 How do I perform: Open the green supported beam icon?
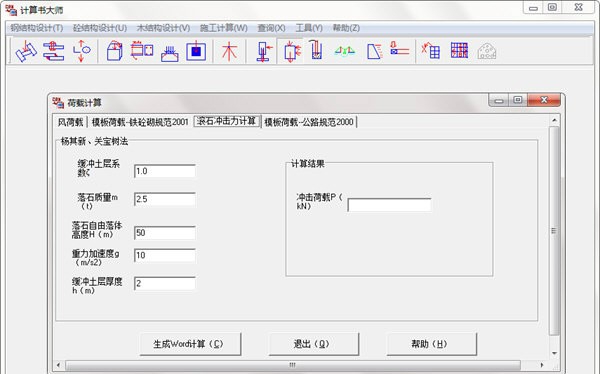tap(344, 51)
